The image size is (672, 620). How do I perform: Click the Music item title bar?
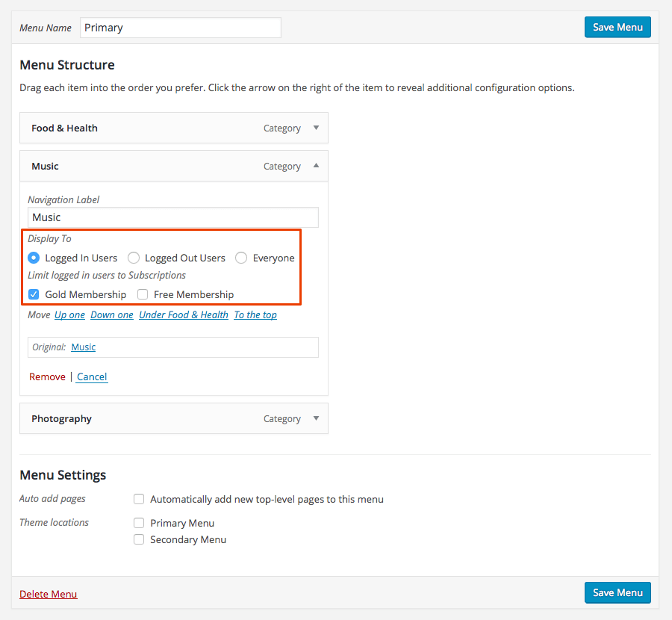[174, 166]
